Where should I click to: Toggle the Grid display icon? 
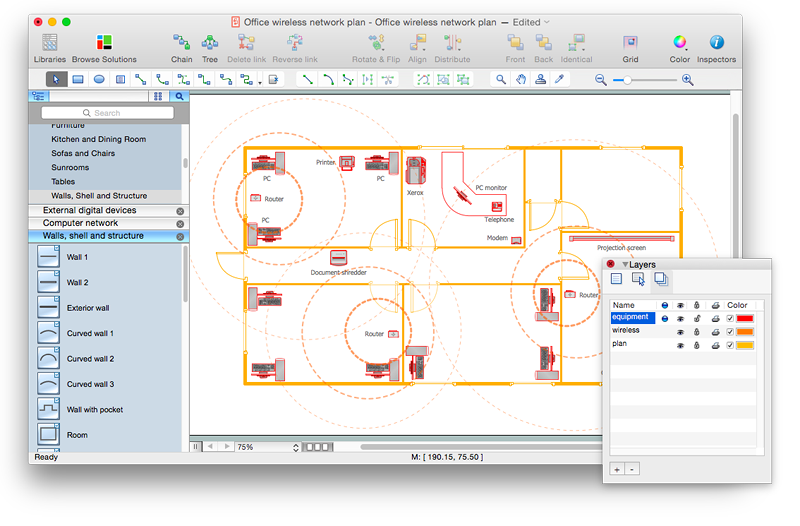(630, 43)
